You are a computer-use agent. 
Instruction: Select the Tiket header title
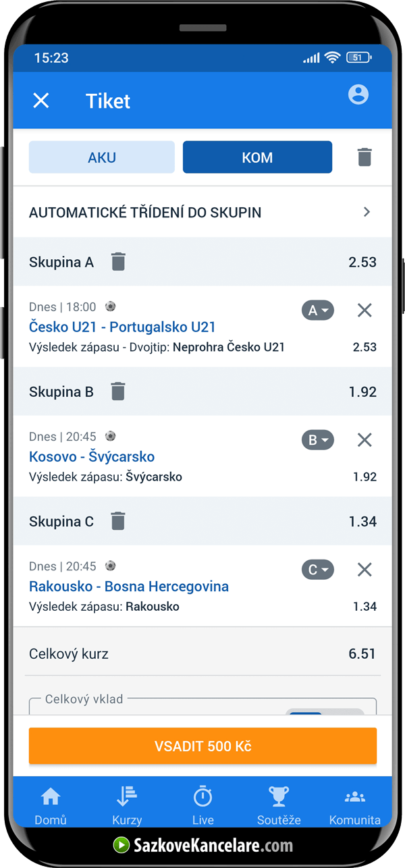coord(107,101)
